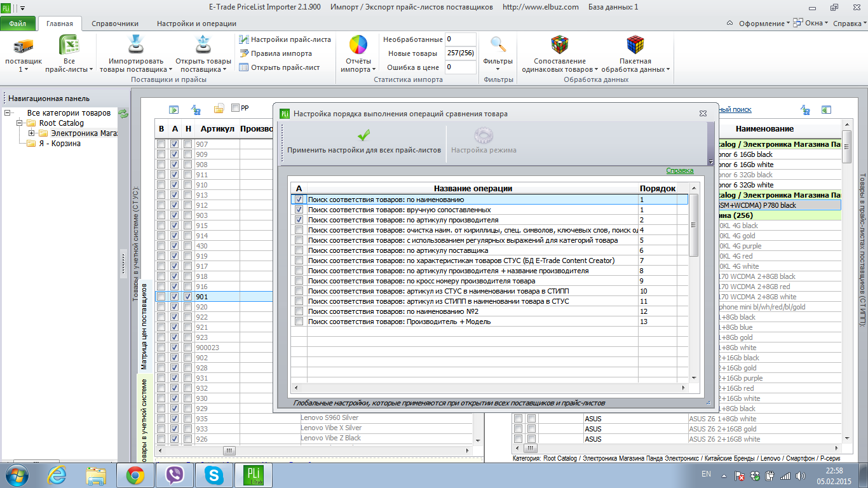The width and height of the screenshot is (868, 488).
Task: Click the dialog operations list vertical scrollbar
Action: 694,283
